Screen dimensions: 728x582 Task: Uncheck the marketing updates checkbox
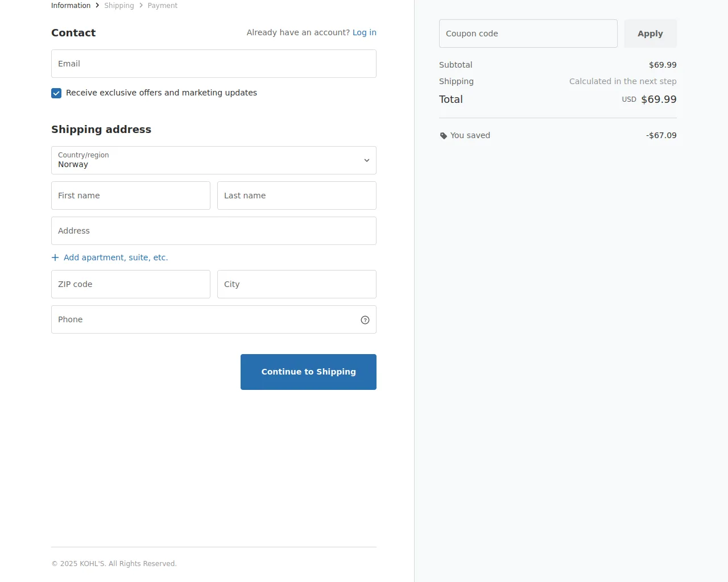point(56,93)
